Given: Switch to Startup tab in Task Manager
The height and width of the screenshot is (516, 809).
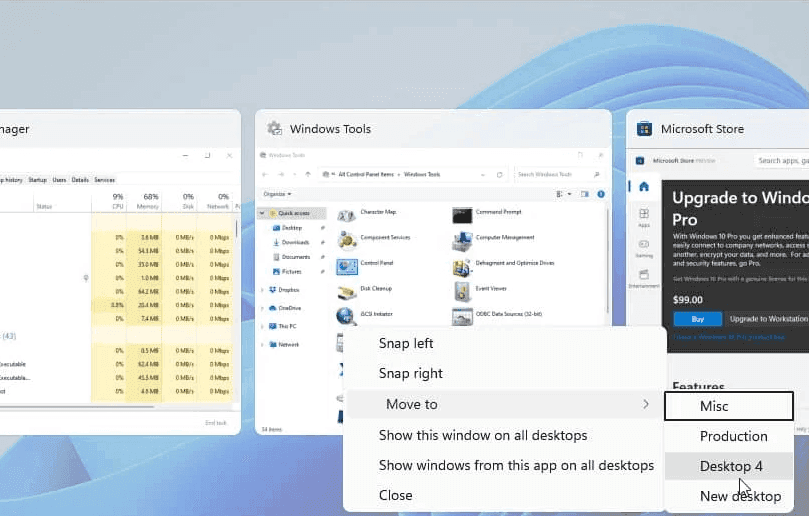Looking at the screenshot, I should coord(37,180).
